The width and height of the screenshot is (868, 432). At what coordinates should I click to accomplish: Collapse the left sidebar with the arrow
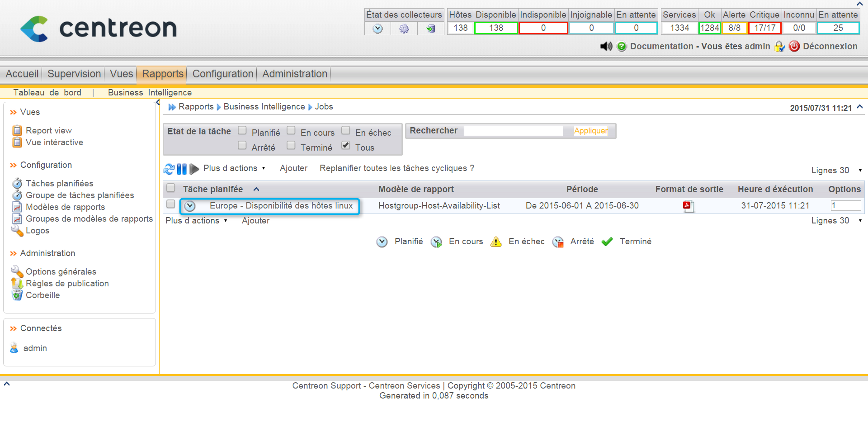pos(158,103)
